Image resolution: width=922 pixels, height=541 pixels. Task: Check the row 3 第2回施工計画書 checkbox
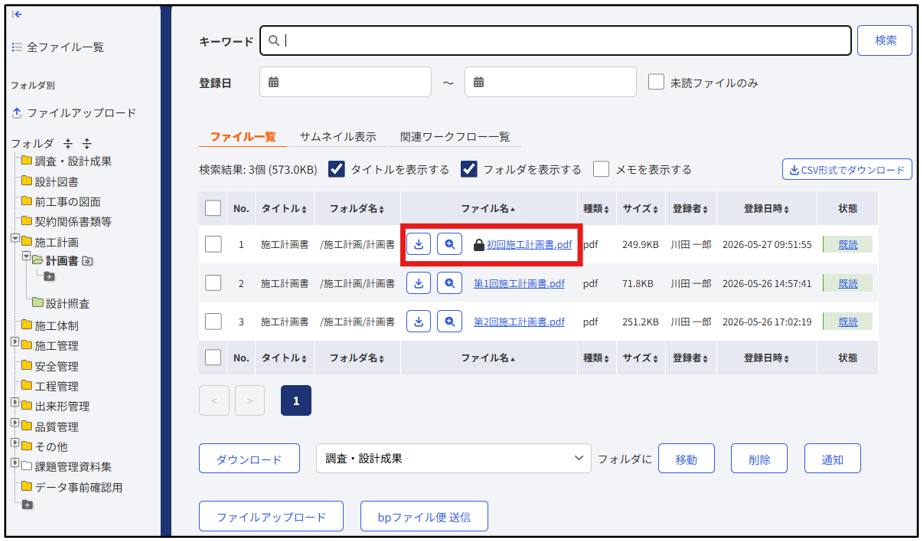[213, 322]
